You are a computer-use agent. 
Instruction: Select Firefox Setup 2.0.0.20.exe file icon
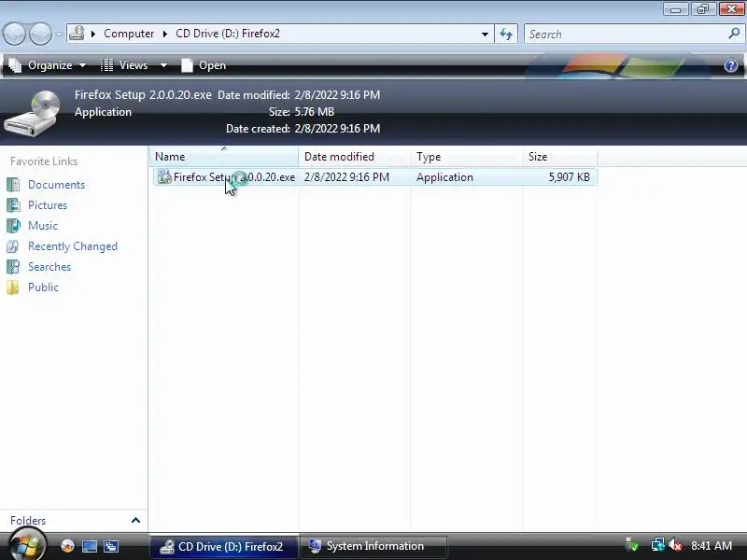pyautogui.click(x=164, y=176)
